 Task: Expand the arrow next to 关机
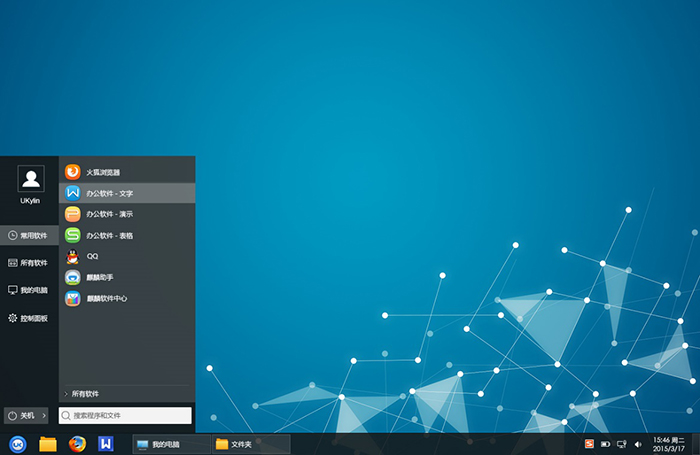45,415
